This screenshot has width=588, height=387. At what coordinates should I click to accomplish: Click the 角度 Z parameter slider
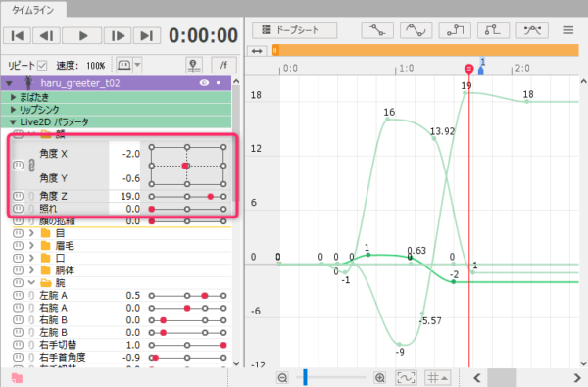coord(187,197)
